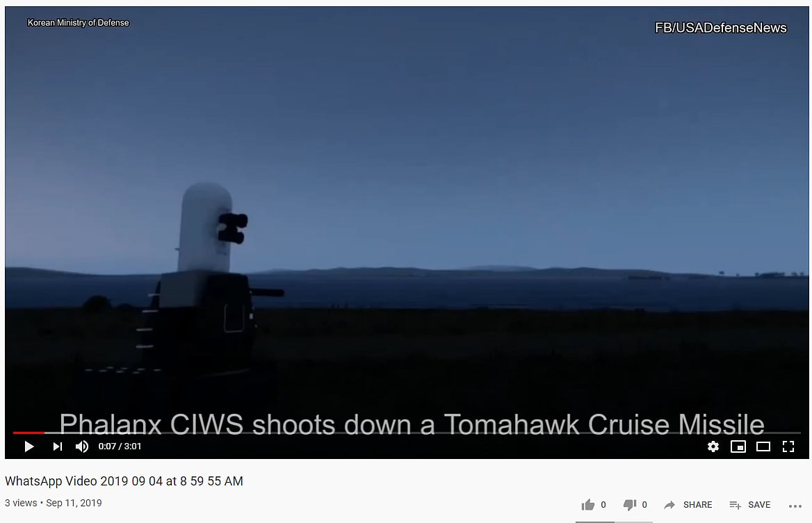Click the SAVE text label
This screenshot has height=523, width=812.
[759, 505]
